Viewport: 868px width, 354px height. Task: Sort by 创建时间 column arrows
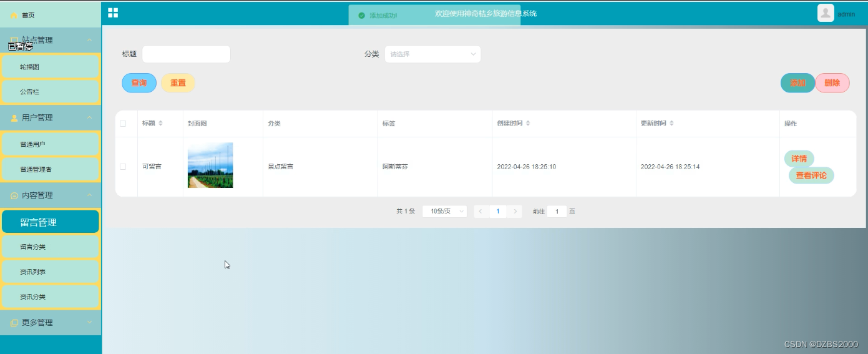(x=528, y=124)
